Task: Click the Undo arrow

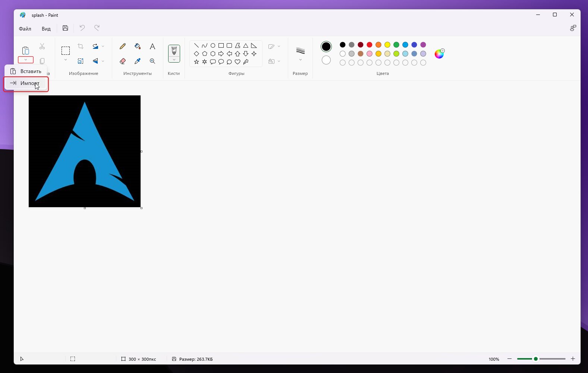Action: click(82, 28)
